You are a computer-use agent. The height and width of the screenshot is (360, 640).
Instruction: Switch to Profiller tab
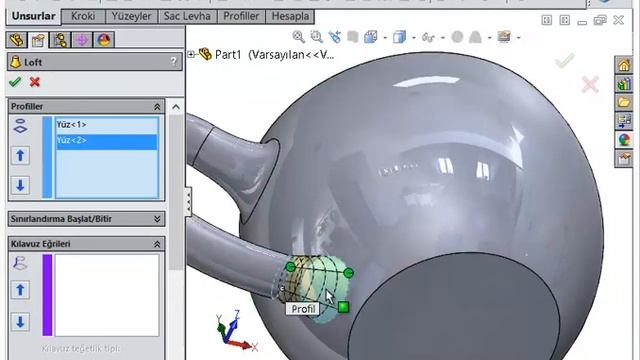[241, 16]
